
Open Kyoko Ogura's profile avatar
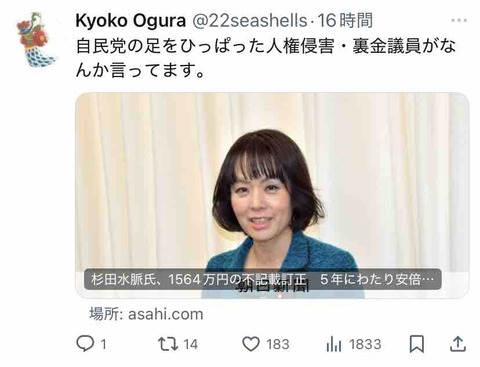(x=37, y=39)
